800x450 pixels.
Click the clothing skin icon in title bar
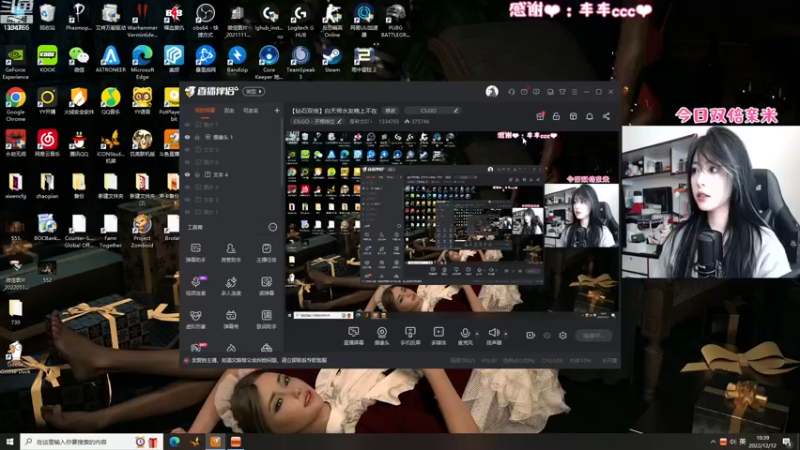pyautogui.click(x=562, y=92)
